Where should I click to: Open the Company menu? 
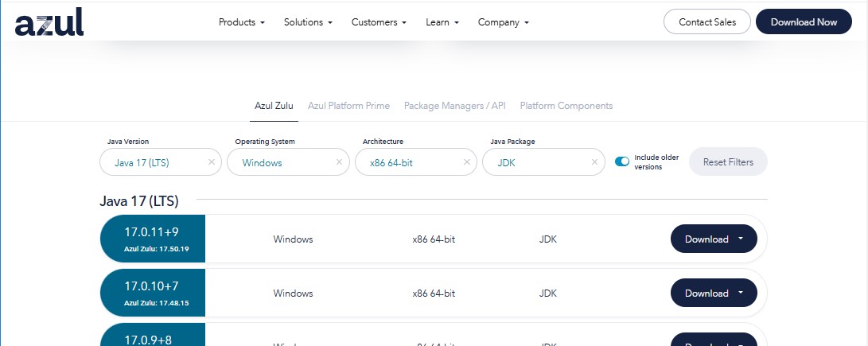click(503, 22)
